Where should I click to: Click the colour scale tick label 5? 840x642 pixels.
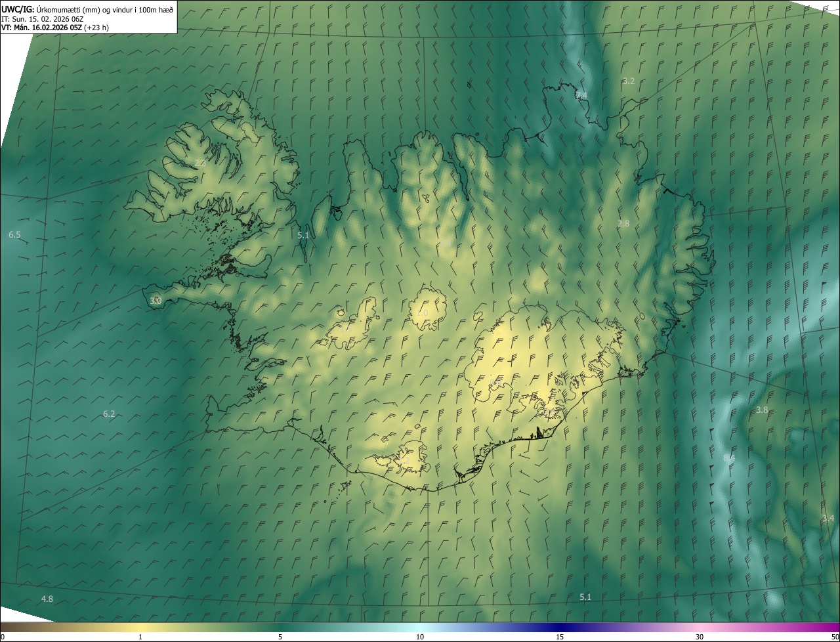(x=280, y=637)
